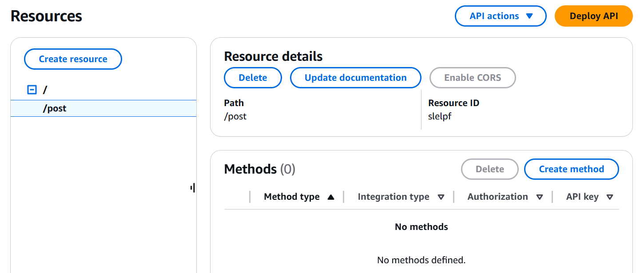Click the minus icon beside the root resource
This screenshot has width=644, height=273.
tap(31, 89)
